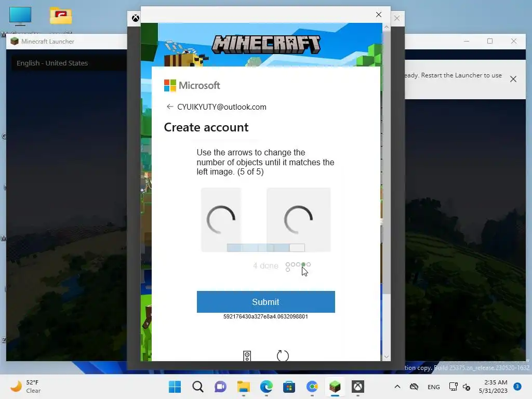The height and width of the screenshot is (399, 532).
Task: Close the Minecraft Launcher window
Action: tap(514, 41)
